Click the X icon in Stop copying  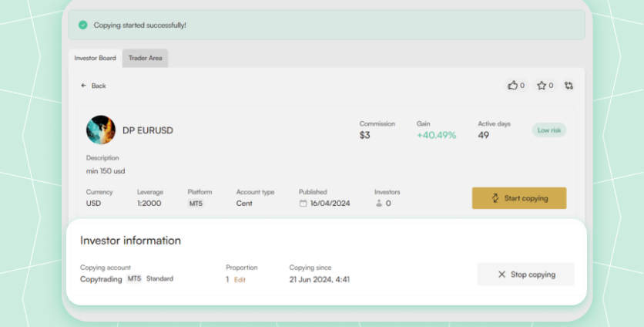pos(501,275)
